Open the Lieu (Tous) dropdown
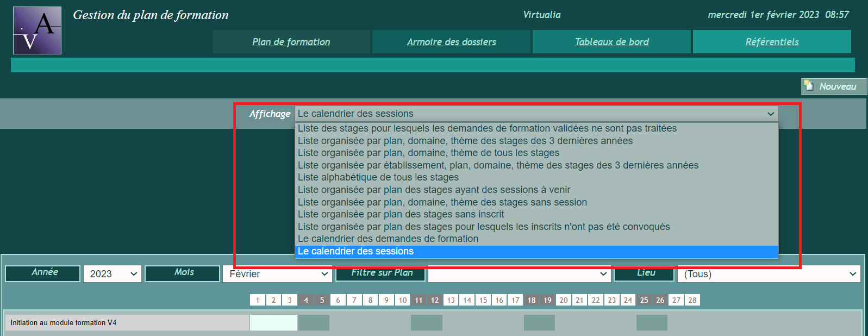Image resolution: width=868 pixels, height=336 pixels. pos(769,274)
